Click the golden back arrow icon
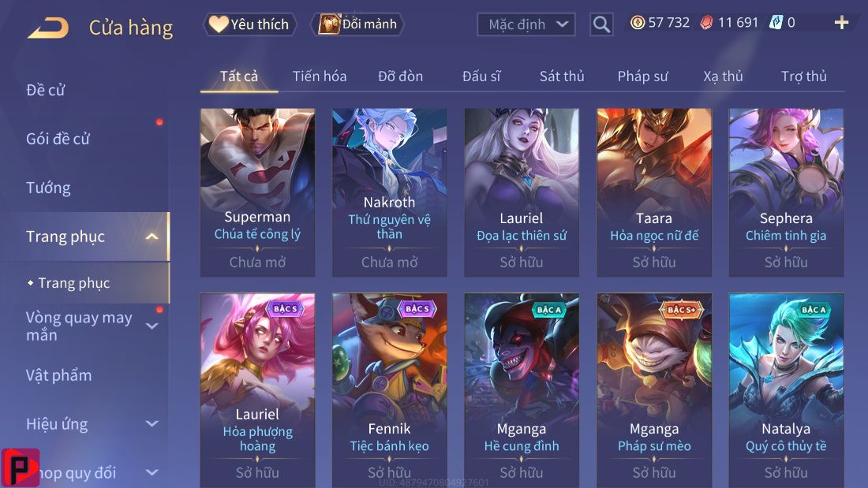 [49, 28]
